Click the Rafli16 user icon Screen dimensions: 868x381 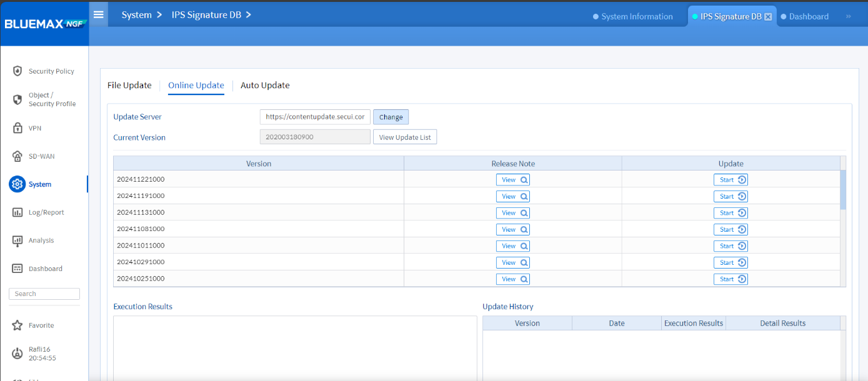click(17, 354)
